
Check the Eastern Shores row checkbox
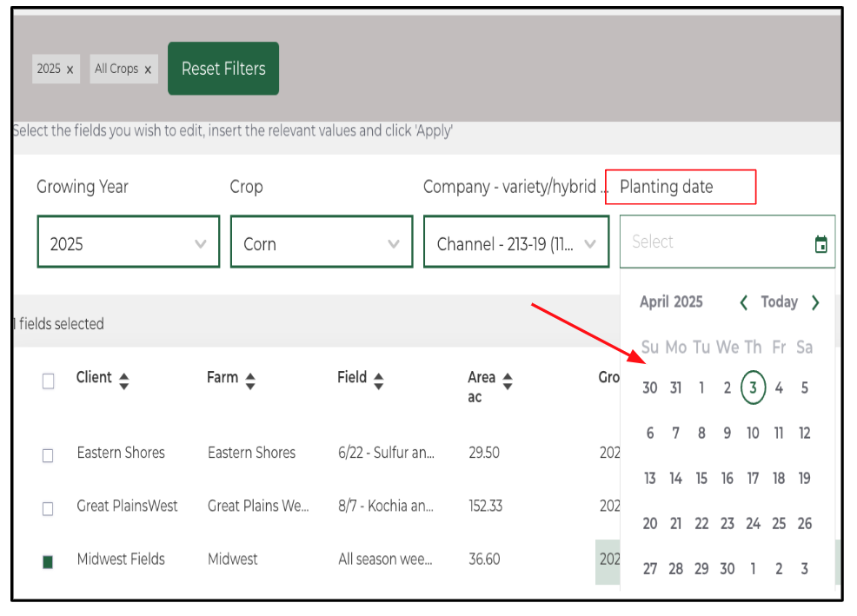(x=49, y=454)
